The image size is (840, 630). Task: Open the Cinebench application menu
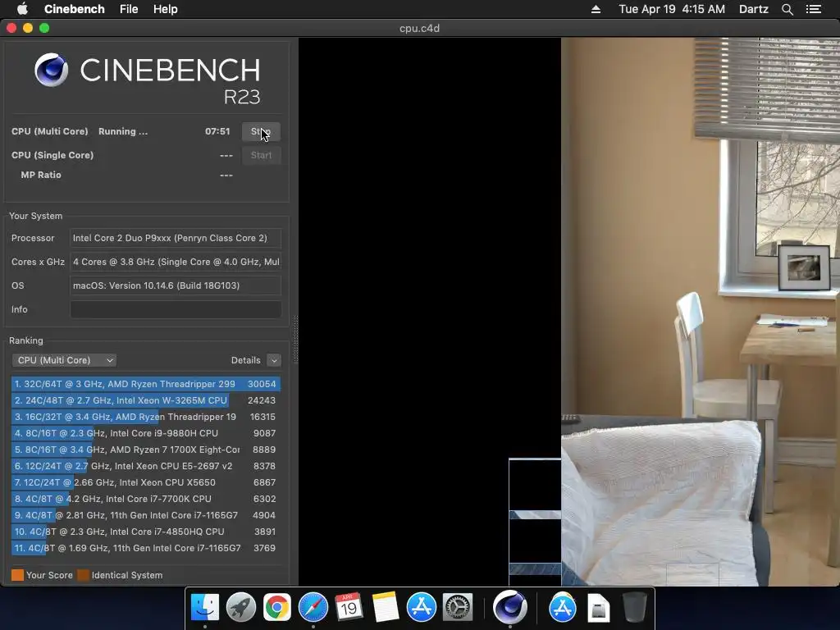click(x=75, y=9)
